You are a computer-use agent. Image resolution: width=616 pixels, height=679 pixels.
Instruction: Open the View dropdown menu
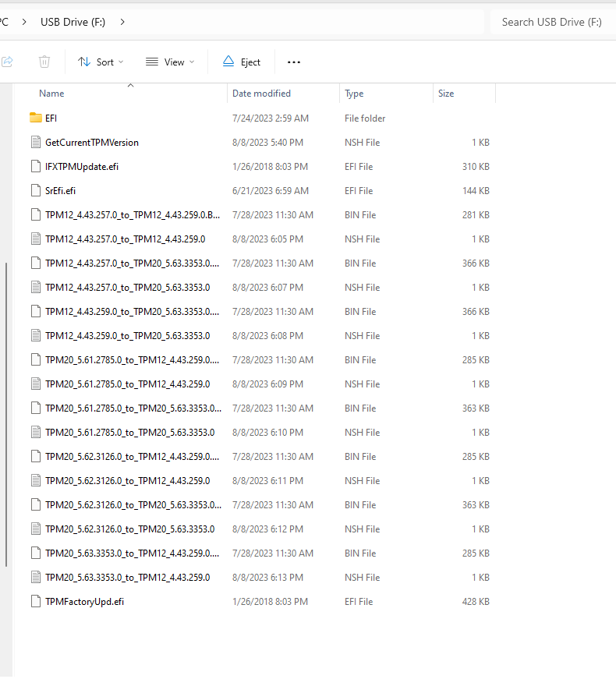click(169, 62)
